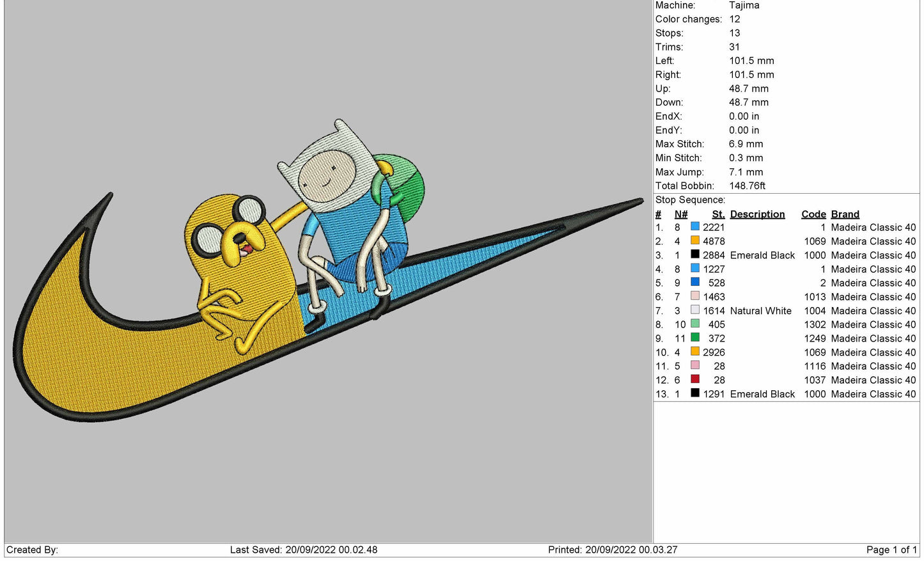Click the Code column header
Viewport: 924px width, 561px height.
[x=813, y=214]
